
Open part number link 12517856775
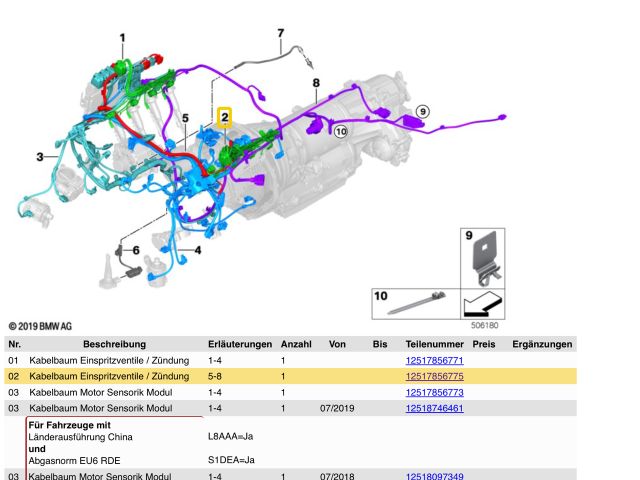(x=434, y=376)
